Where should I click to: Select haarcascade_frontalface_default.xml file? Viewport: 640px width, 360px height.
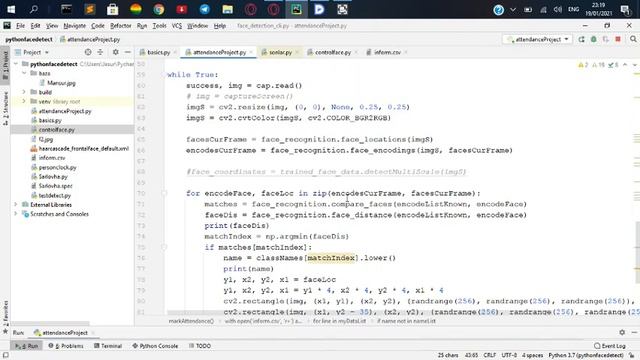(84, 149)
